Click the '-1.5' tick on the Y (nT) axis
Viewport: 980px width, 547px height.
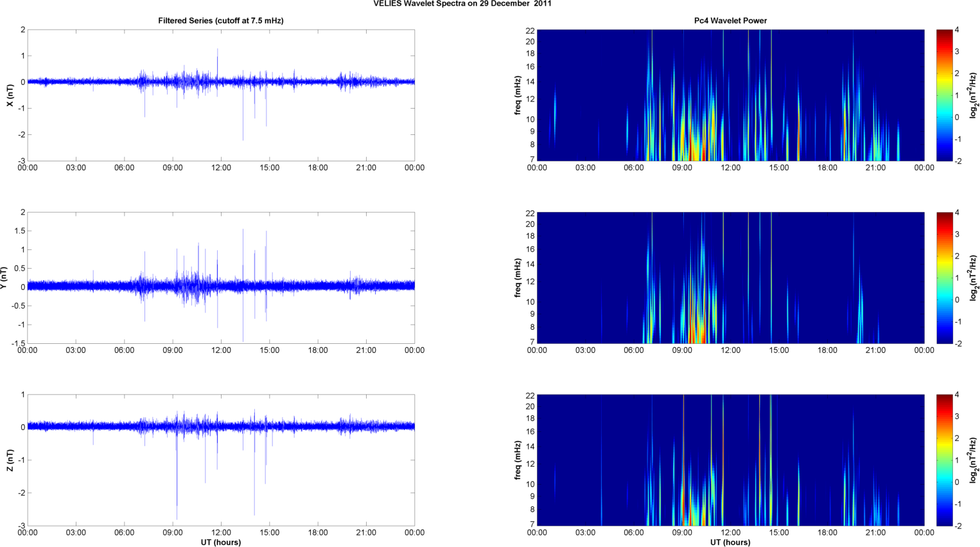18,343
